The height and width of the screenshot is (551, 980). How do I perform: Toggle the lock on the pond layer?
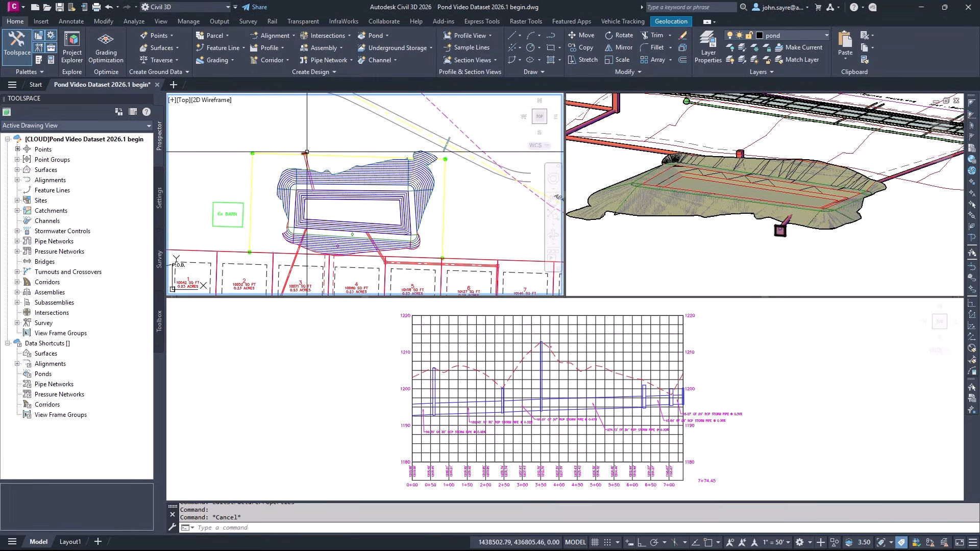click(x=749, y=35)
